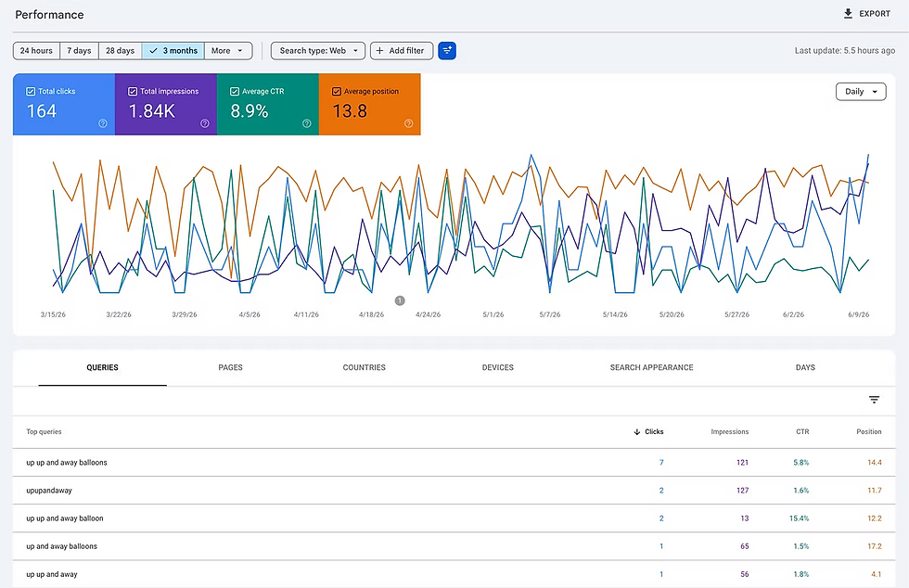Select the 24 hours date range
Screen dimensions: 909x588
(36, 50)
